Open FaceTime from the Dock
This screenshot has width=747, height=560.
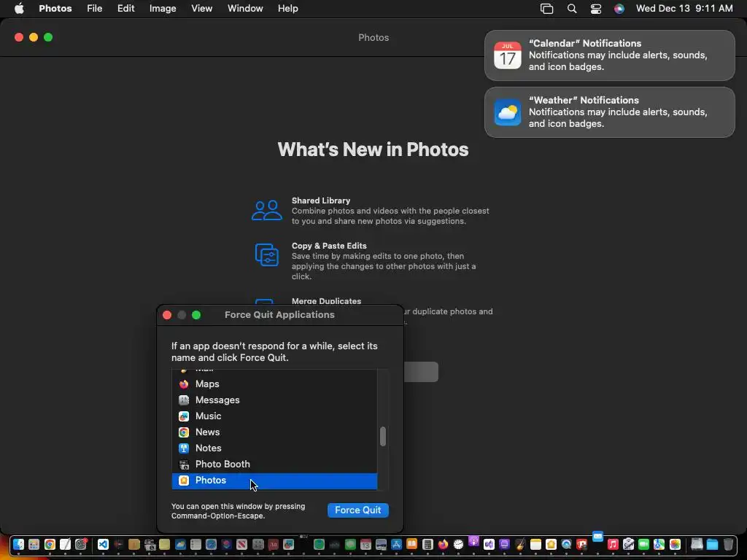tap(643, 544)
